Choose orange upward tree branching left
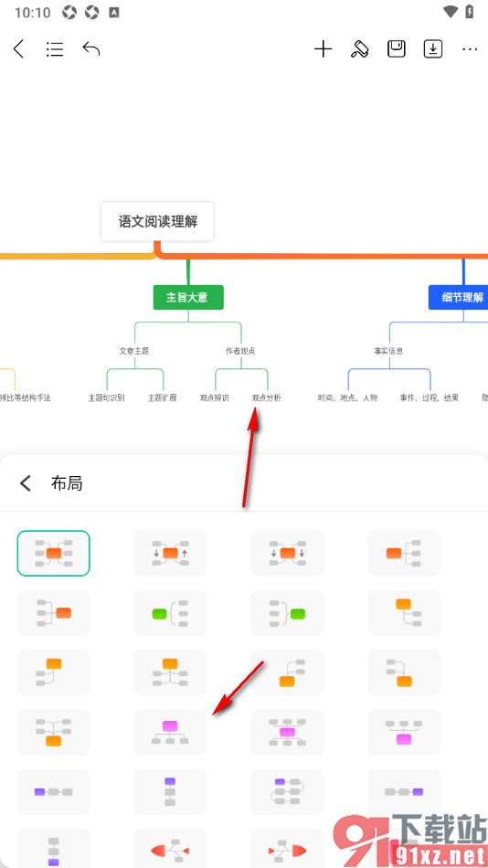Image resolution: width=488 pixels, height=868 pixels. [404, 672]
